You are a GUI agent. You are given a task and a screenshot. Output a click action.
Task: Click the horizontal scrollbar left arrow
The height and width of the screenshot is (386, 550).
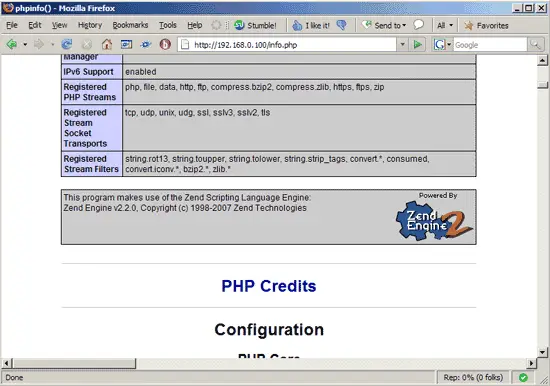7,363
